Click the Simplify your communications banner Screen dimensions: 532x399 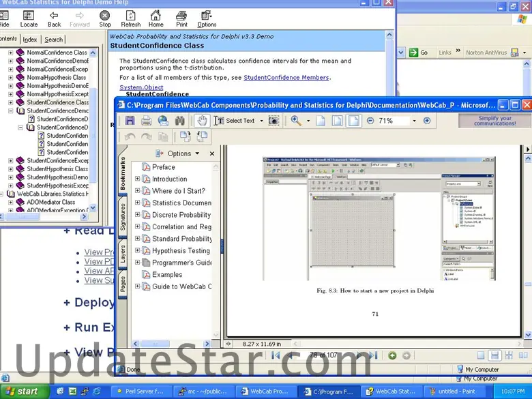(x=495, y=121)
